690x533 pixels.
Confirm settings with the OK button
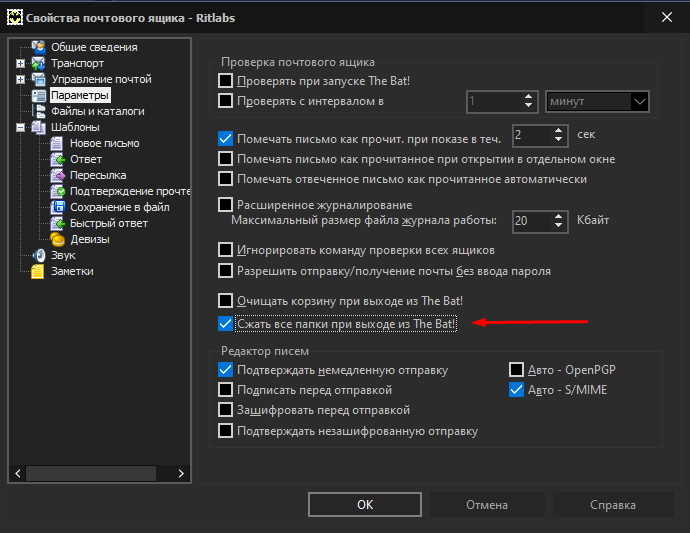pos(365,504)
